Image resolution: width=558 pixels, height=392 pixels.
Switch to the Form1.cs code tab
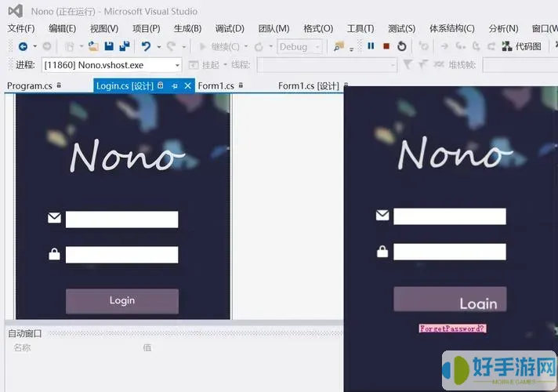coord(216,85)
